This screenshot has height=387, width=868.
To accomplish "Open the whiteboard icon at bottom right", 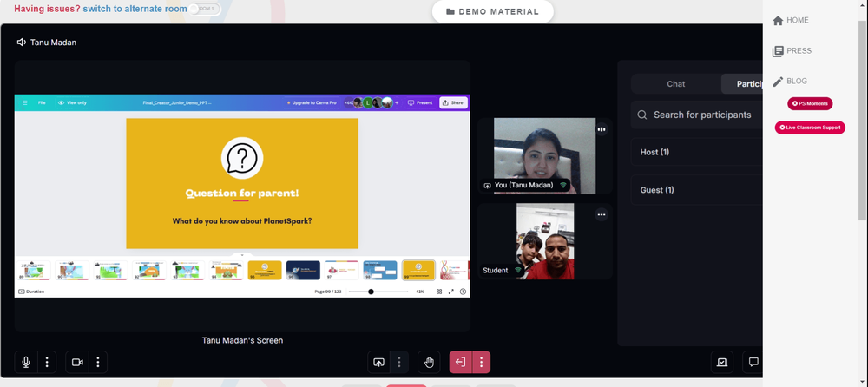I will coord(722,362).
